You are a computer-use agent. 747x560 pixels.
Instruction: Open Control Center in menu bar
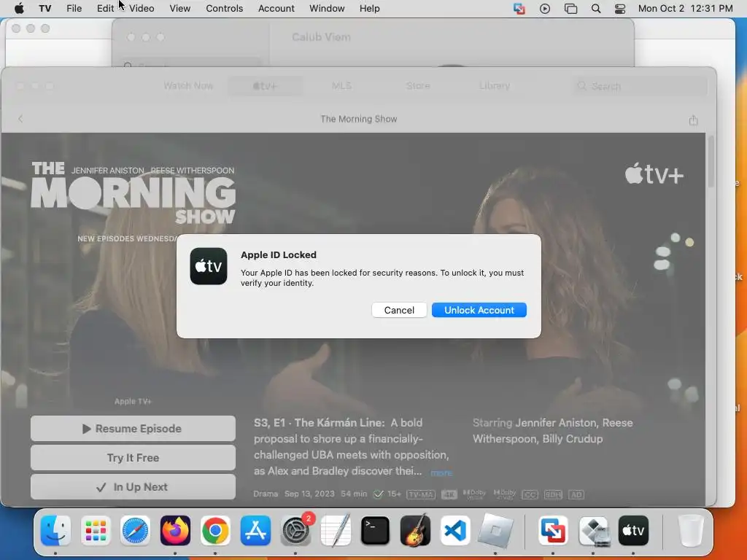[x=620, y=9]
